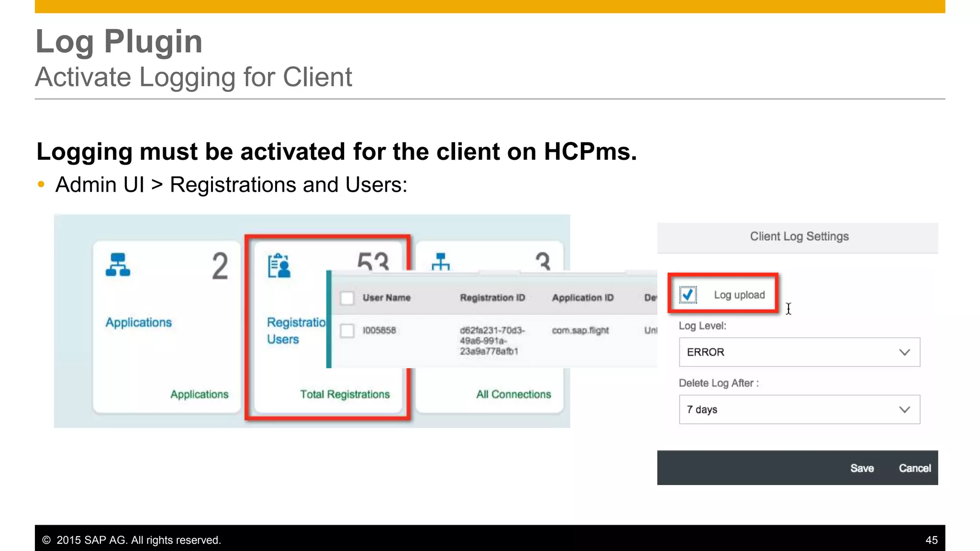The width and height of the screenshot is (980, 551).
Task: Cancel the Client Log Settings dialog
Action: [914, 468]
